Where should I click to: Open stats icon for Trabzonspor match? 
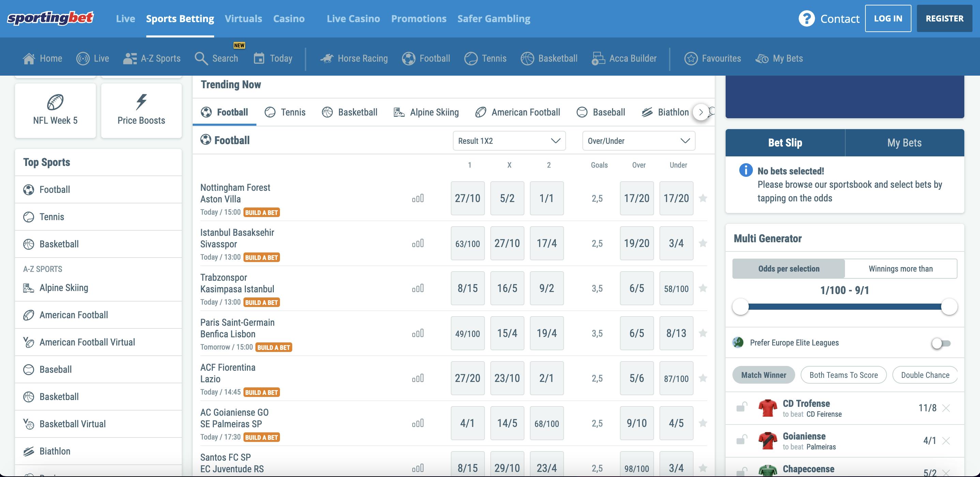point(418,289)
